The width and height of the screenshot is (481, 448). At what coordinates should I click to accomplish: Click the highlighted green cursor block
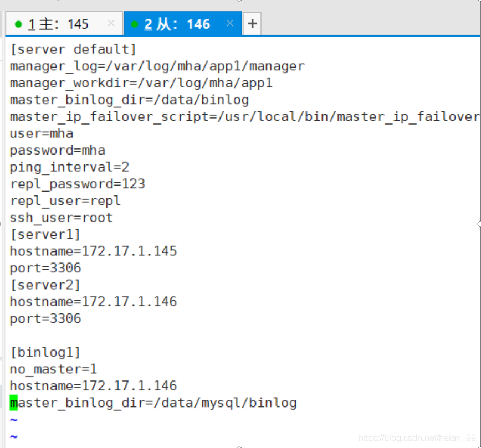pyautogui.click(x=13, y=403)
